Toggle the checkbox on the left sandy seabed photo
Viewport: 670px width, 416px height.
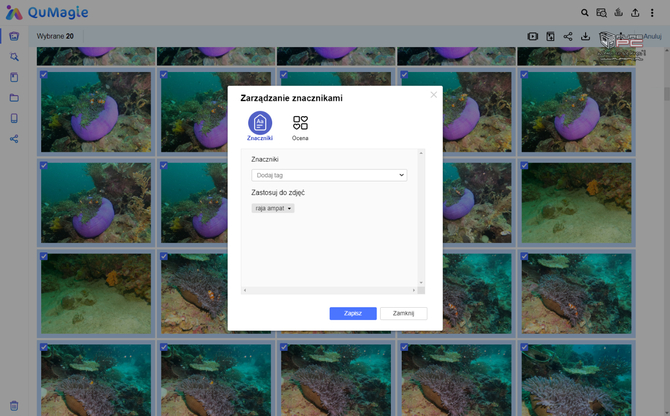[44, 257]
